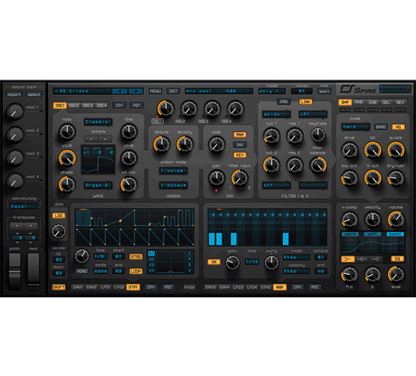Click the sound bank select button

pyautogui.click(x=34, y=95)
